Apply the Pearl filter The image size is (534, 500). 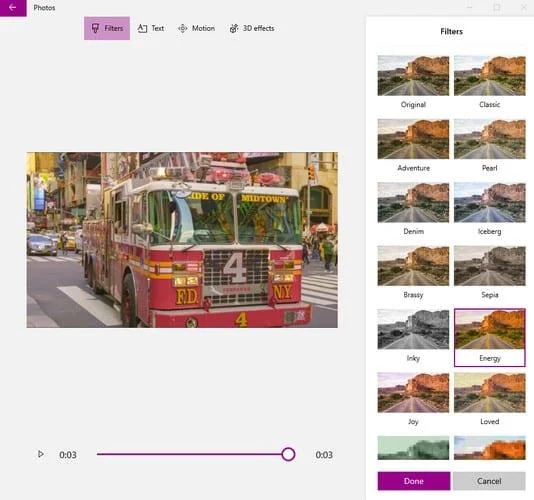click(489, 139)
